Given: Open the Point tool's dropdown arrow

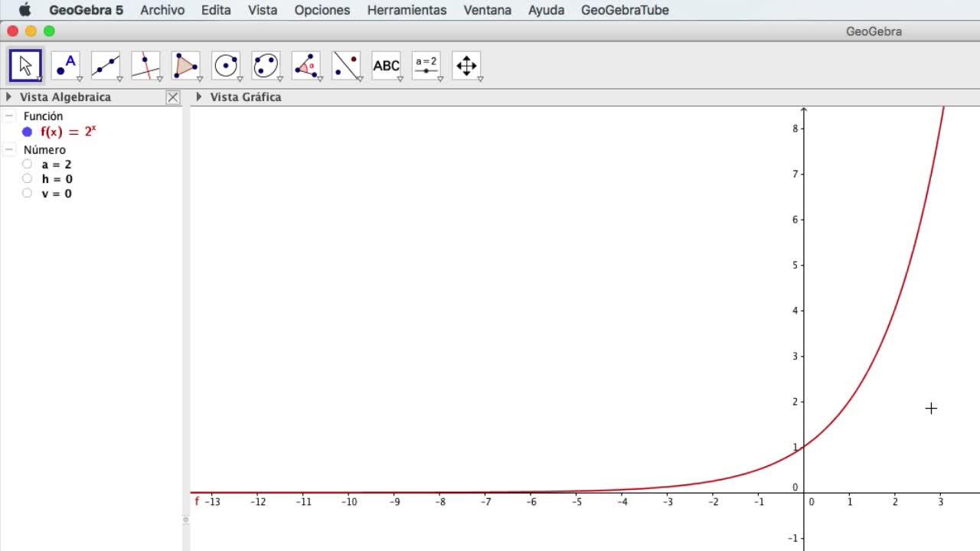Looking at the screenshot, I should tap(80, 79).
